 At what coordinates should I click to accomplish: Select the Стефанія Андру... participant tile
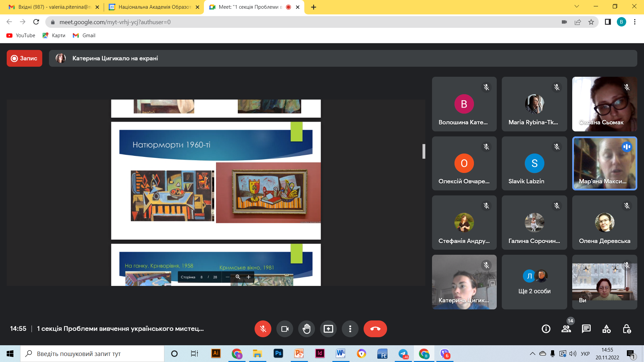click(x=464, y=223)
